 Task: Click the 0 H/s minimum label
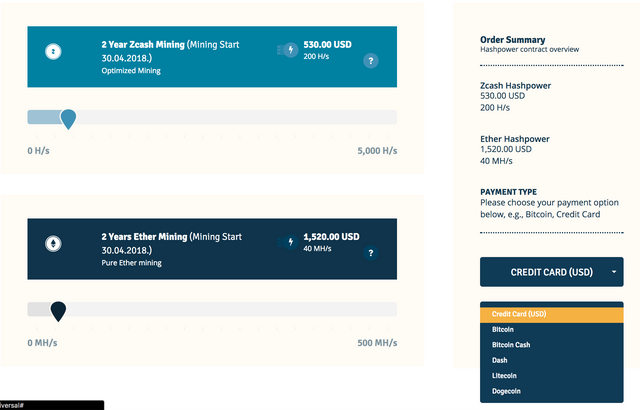click(38, 151)
